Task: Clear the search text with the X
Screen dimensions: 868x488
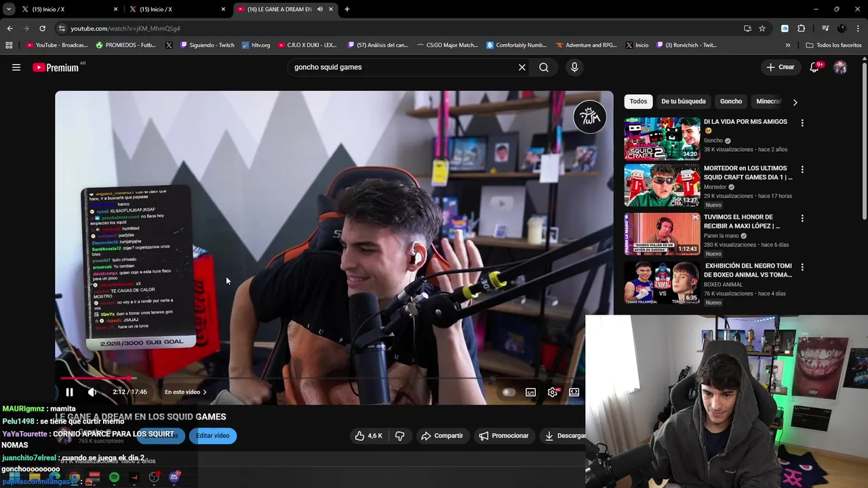Action: click(522, 67)
